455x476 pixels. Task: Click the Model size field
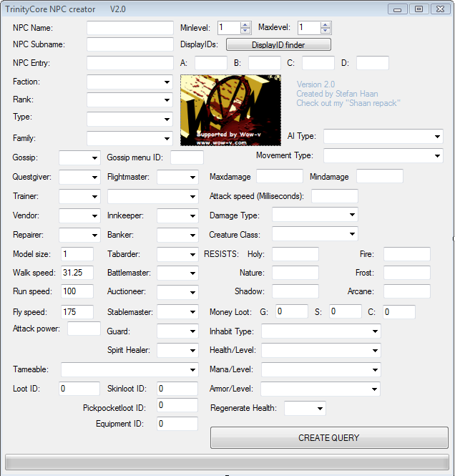click(x=77, y=254)
